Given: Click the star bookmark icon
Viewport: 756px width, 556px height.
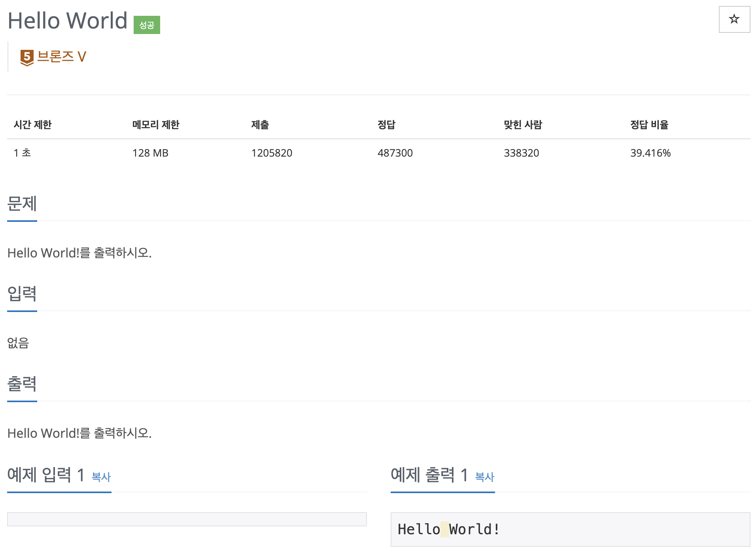Looking at the screenshot, I should coord(734,19).
